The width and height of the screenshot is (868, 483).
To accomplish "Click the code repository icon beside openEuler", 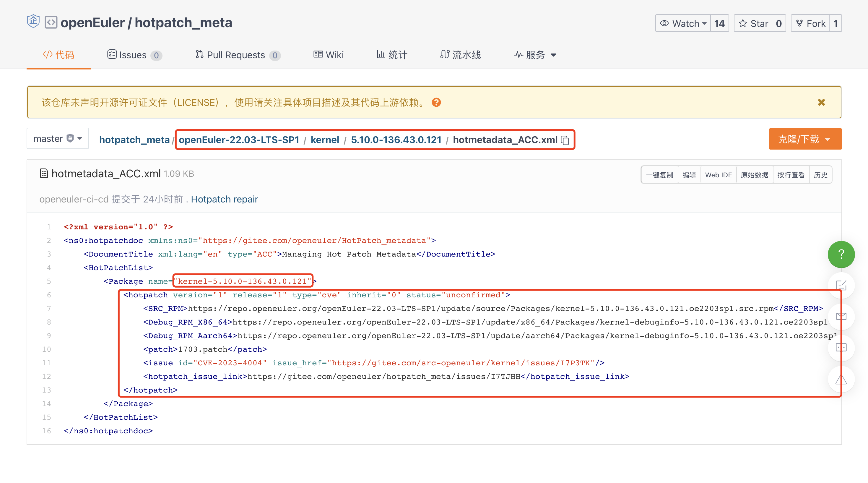I will pyautogui.click(x=51, y=22).
